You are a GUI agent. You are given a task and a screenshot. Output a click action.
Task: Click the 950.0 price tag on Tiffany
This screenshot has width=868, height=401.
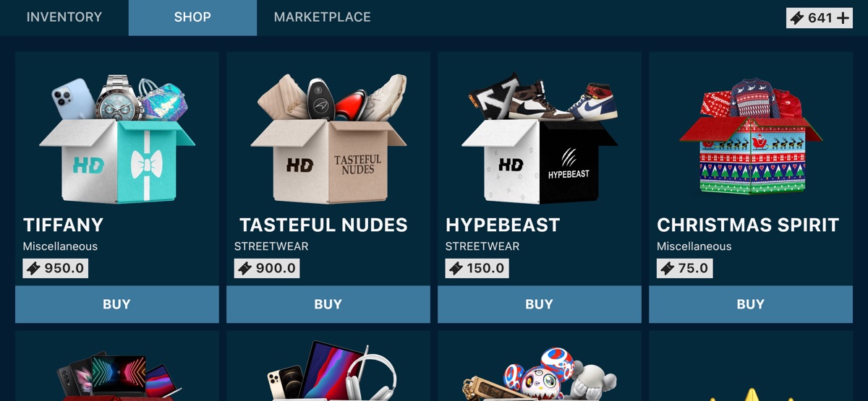pyautogui.click(x=56, y=268)
